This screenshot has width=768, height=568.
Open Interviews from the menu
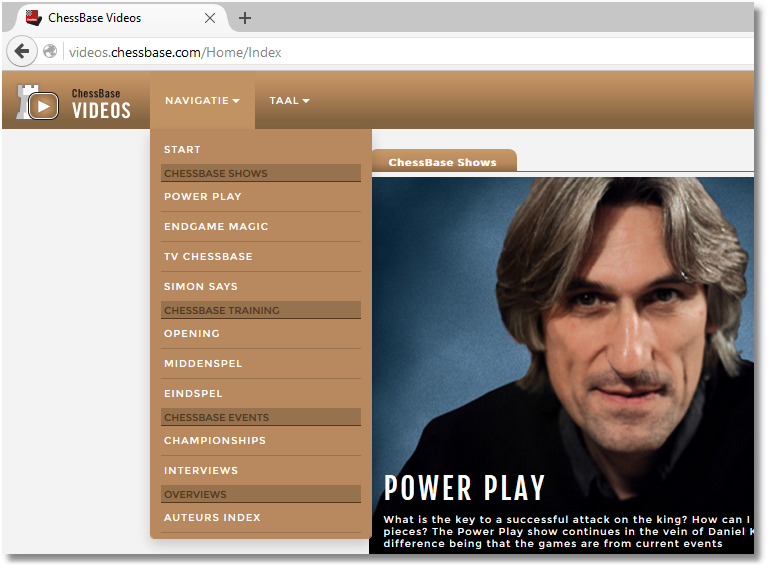201,470
